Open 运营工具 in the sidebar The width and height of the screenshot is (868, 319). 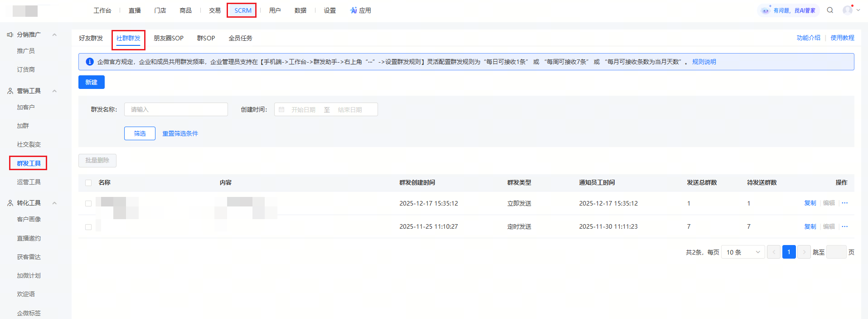pyautogui.click(x=29, y=182)
